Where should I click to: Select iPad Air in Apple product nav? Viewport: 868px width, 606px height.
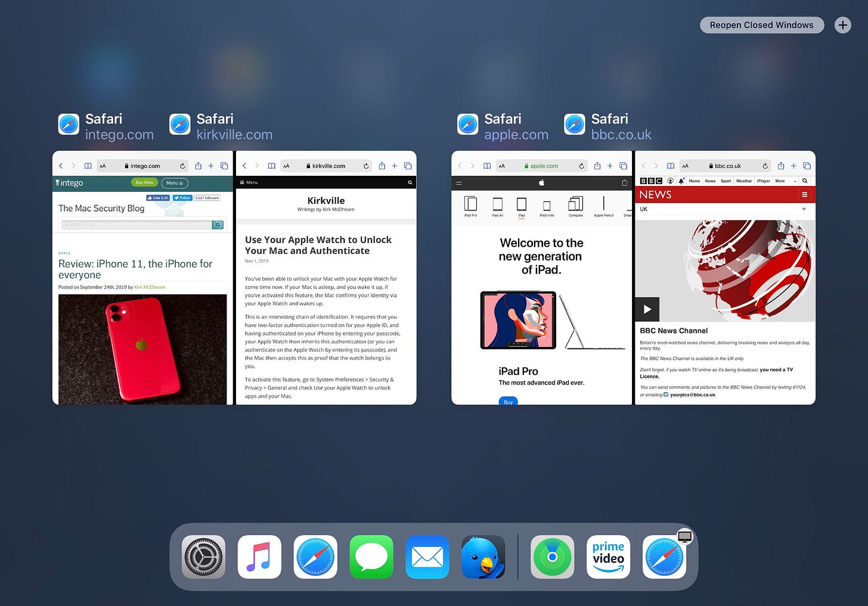(497, 207)
